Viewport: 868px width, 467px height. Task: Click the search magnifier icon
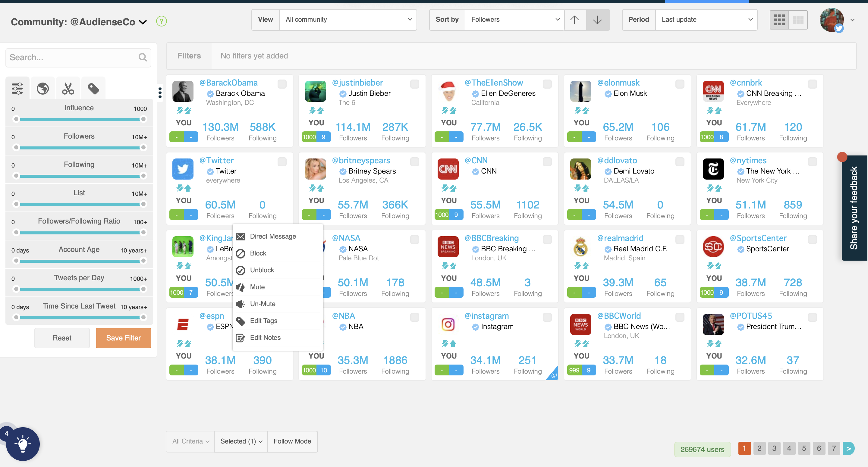[143, 57]
